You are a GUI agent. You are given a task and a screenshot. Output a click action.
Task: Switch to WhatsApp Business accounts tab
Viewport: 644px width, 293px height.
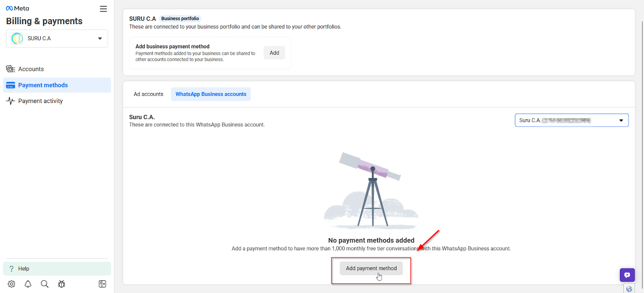(211, 94)
